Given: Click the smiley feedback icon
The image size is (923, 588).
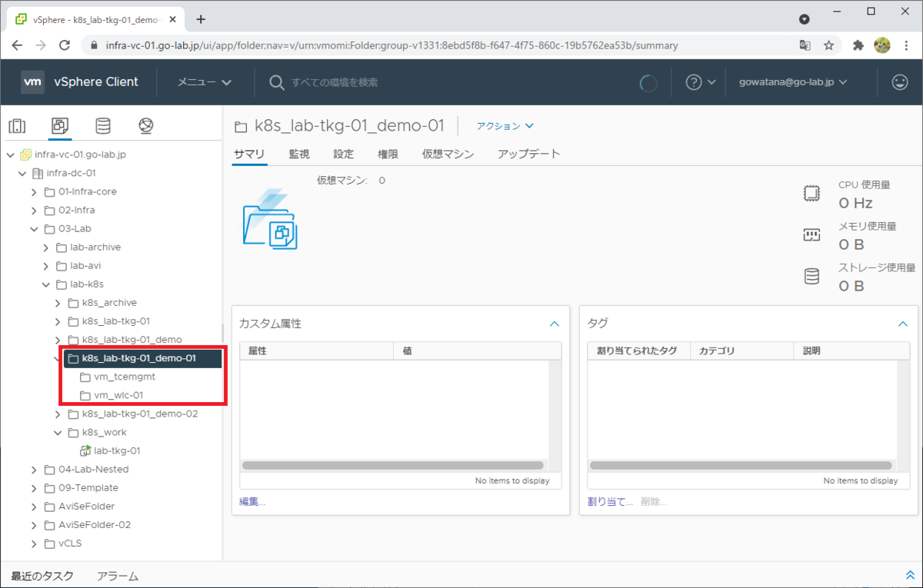Looking at the screenshot, I should point(900,82).
